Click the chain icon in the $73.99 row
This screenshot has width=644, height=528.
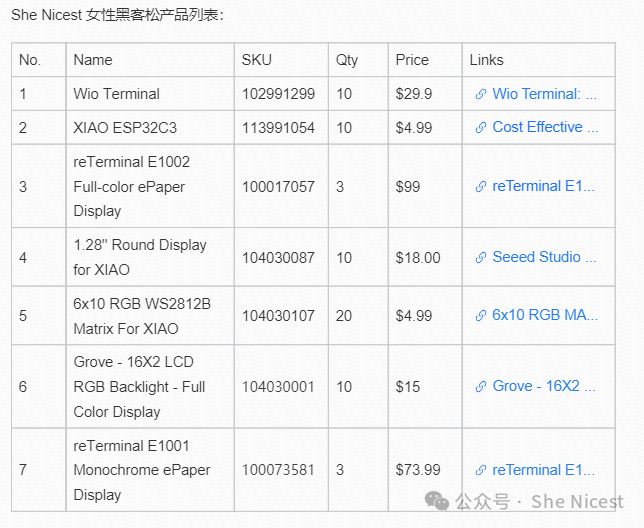click(481, 471)
